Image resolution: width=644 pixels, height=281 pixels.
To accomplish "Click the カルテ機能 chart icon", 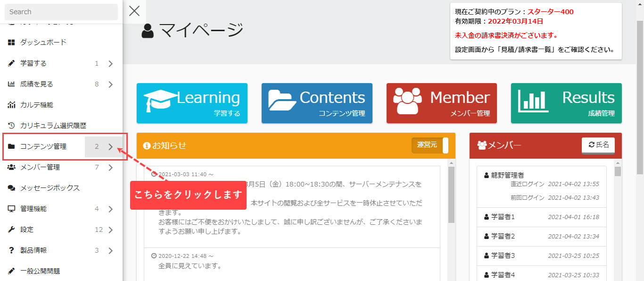I will click(12, 105).
